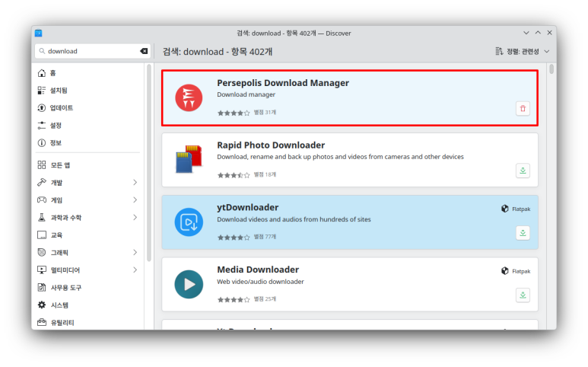Click the sidebar vertical scrollbar
Viewport: 588px width, 367px height.
click(x=149, y=162)
